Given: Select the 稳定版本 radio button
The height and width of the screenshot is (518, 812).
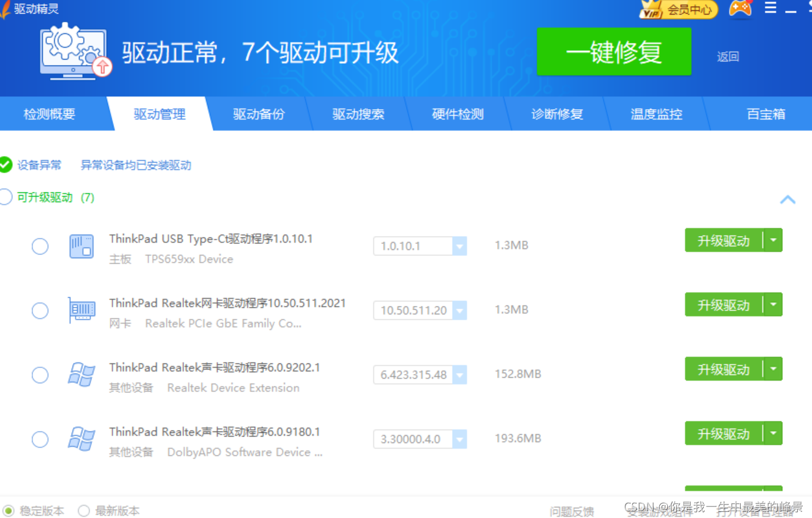Looking at the screenshot, I should (x=9, y=511).
